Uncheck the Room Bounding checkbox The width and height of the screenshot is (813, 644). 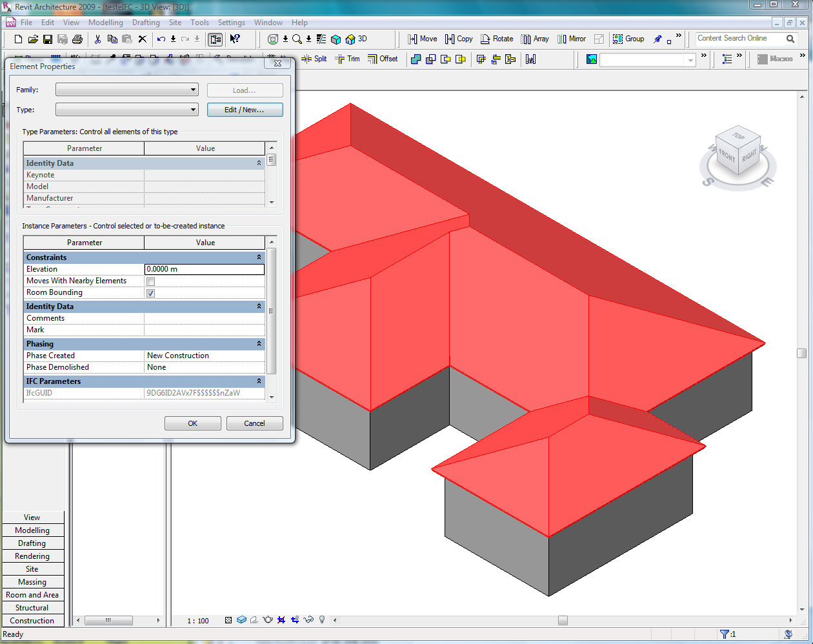(x=150, y=293)
